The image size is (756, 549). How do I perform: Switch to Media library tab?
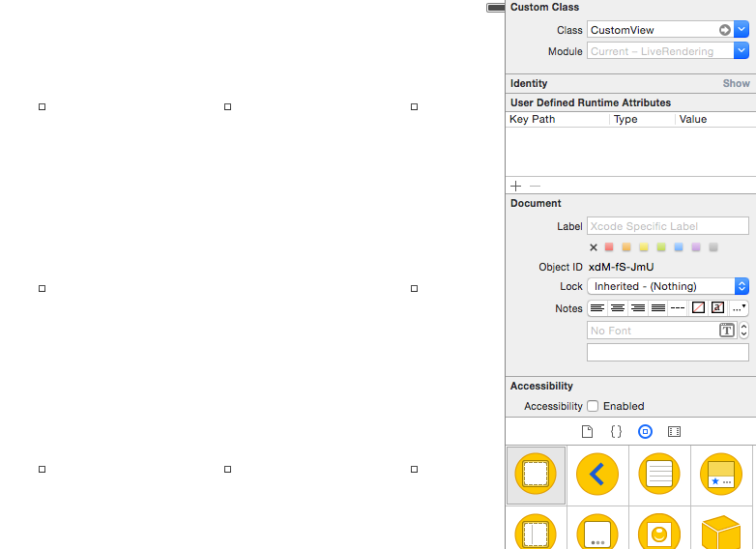pos(674,431)
